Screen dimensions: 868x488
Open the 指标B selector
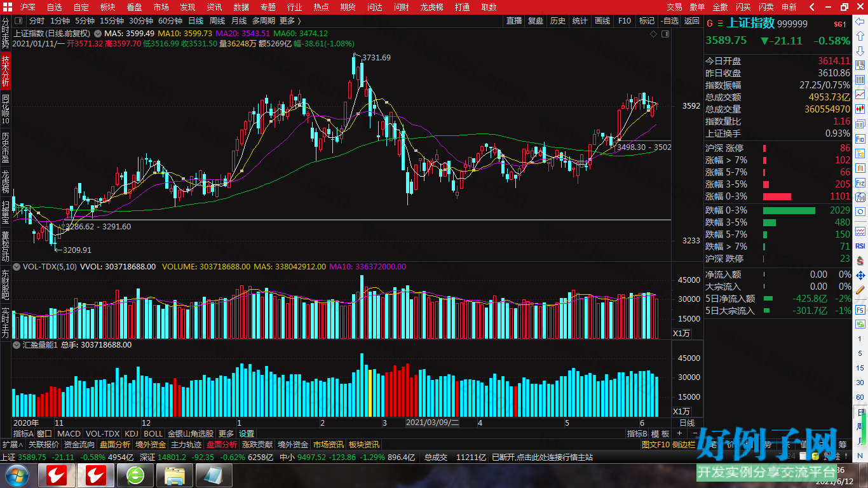tap(637, 433)
